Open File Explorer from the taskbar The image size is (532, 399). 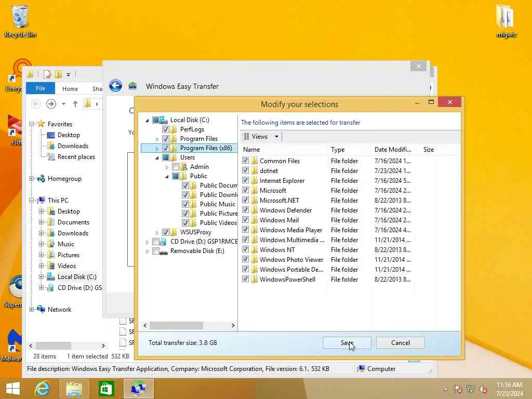coord(74,389)
